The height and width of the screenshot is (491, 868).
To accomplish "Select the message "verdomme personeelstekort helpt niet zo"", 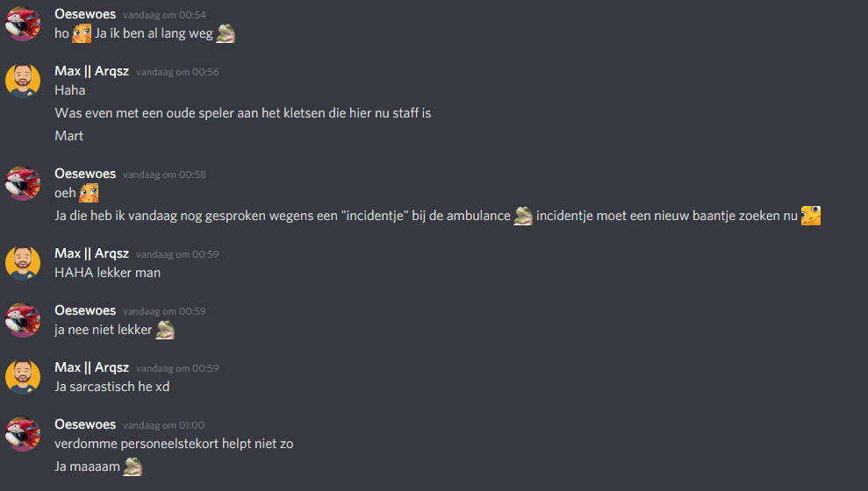I will click(174, 444).
